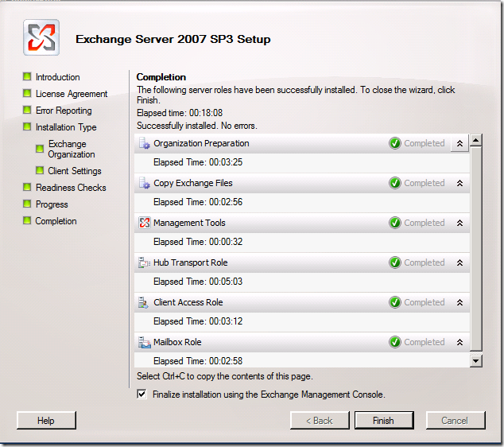Click the scroll down arrow of the results list
504x447 pixels.
point(475,361)
